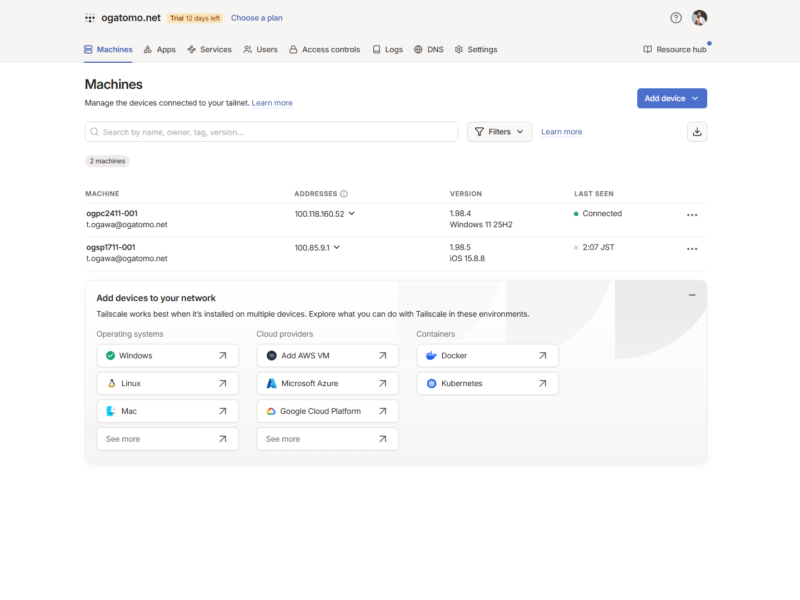Click the Trial 12 days left badge

pyautogui.click(x=195, y=18)
